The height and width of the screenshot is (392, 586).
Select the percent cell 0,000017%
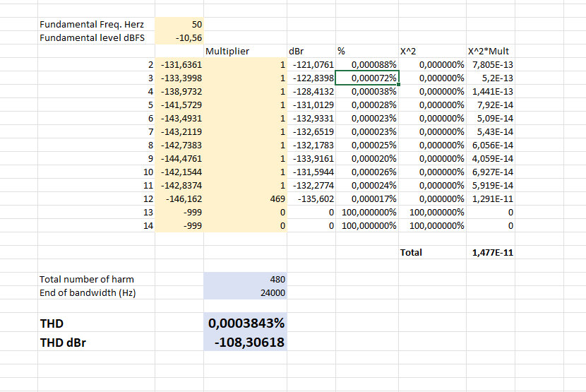point(367,199)
